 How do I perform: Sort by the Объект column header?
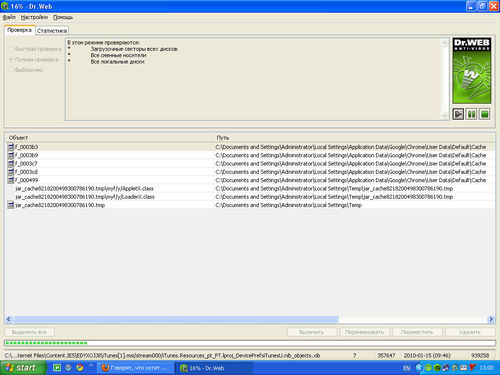(109, 137)
